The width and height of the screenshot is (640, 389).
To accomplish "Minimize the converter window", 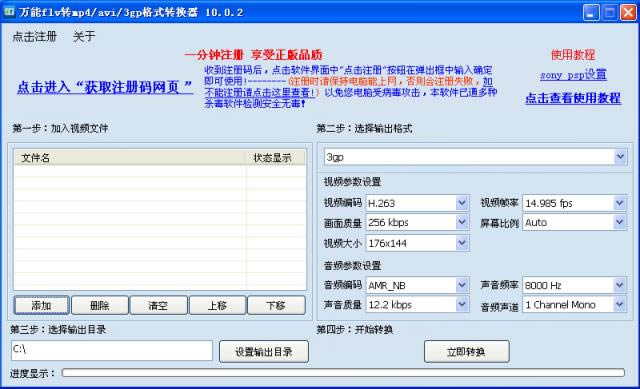I will 591,13.
